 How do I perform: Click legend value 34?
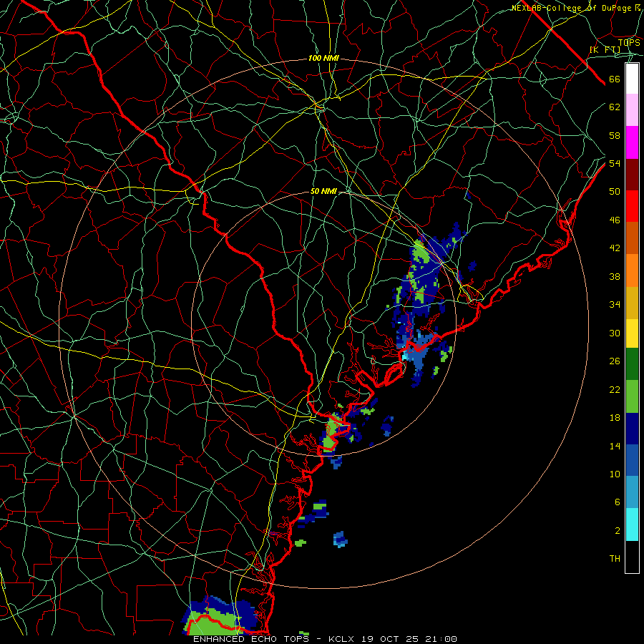[x=615, y=304]
